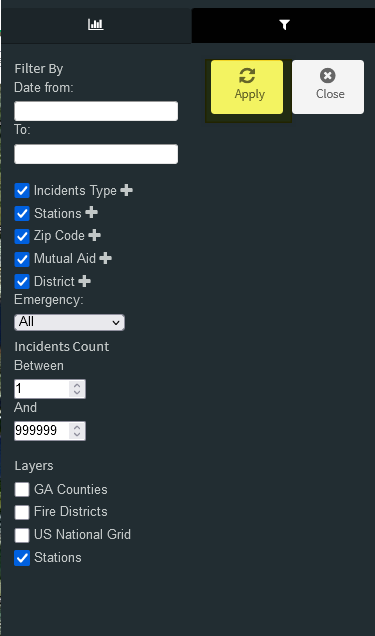Screen dimensions: 375x636
Task: Click the Date from input field
Action: click(96, 111)
